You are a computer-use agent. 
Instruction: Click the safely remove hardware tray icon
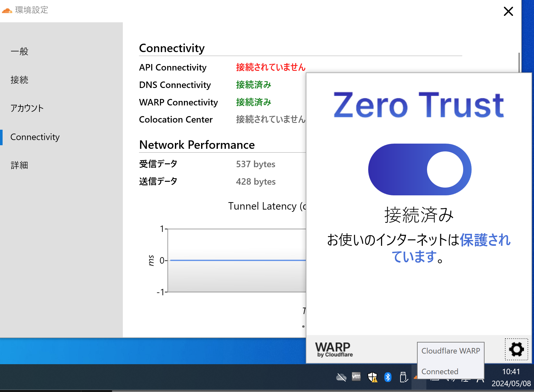coord(403,377)
